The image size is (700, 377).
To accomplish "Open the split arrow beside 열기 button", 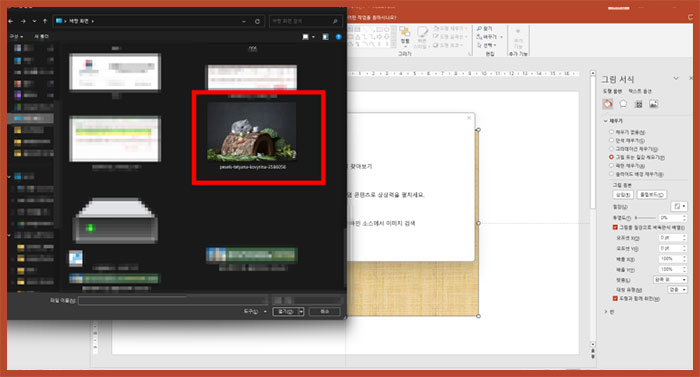I will click(301, 311).
